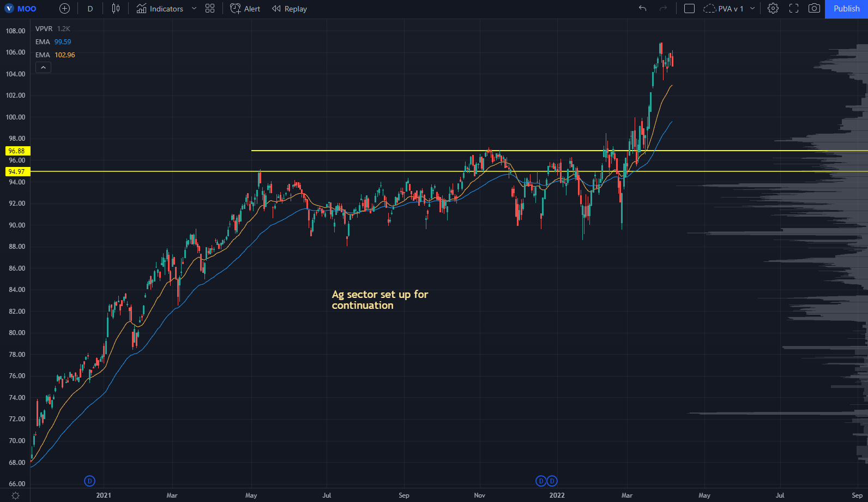Click the 108.00 price scale label
Viewport: 868px width, 502px height.
point(15,31)
